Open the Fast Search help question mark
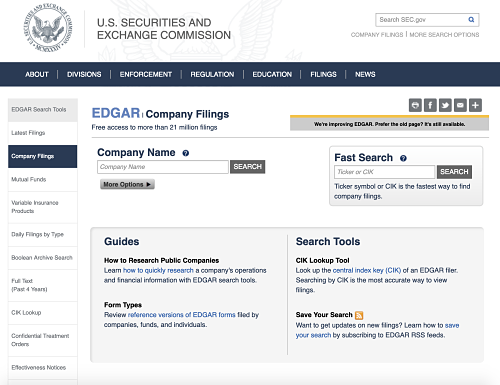Screen dimensions: 500x385 (403, 158)
